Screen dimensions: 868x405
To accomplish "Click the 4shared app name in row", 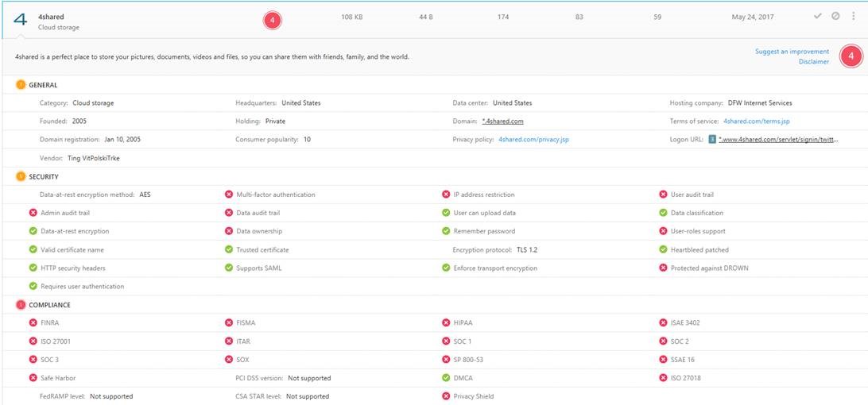I will pyautogui.click(x=51, y=17).
